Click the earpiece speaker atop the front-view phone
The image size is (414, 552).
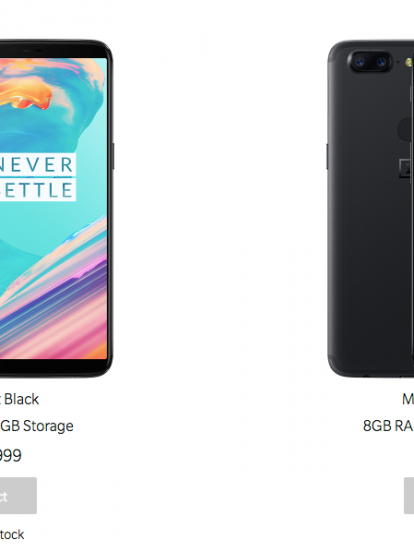[x=32, y=51]
